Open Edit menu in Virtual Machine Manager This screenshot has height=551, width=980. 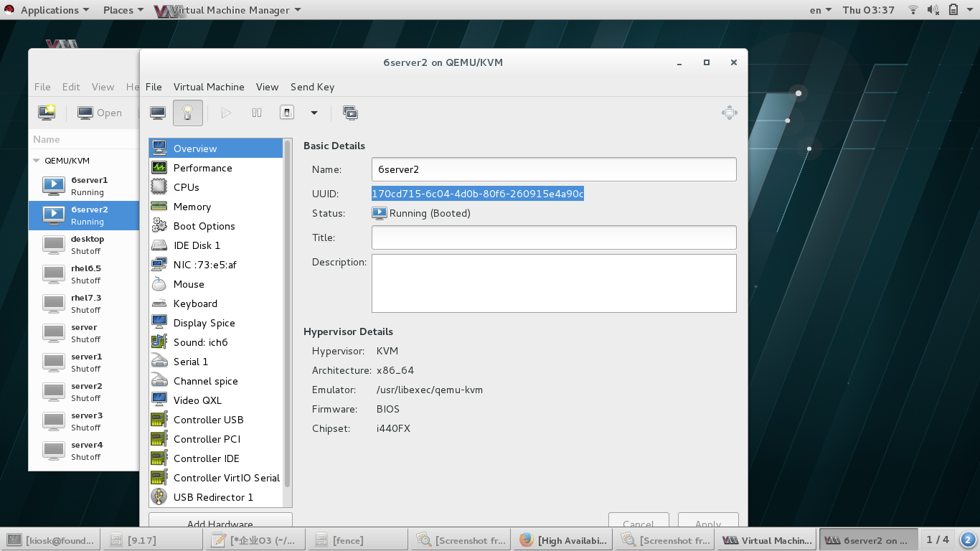[x=71, y=87]
